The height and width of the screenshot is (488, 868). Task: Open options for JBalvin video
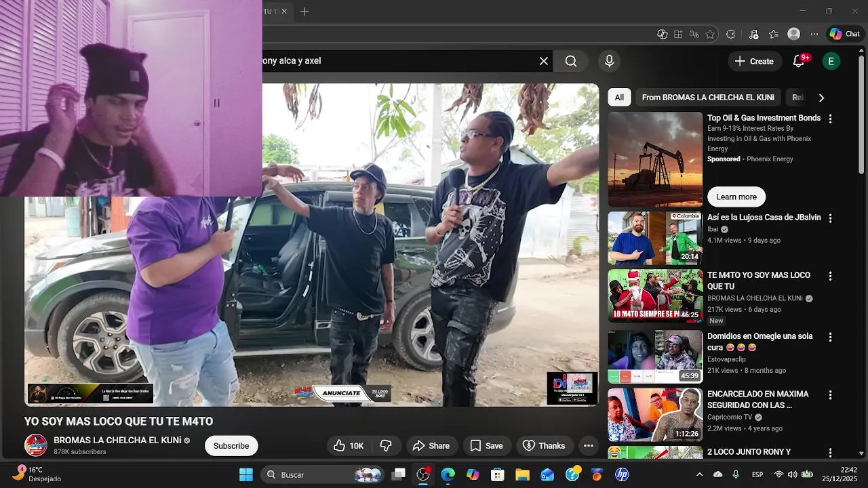[830, 218]
